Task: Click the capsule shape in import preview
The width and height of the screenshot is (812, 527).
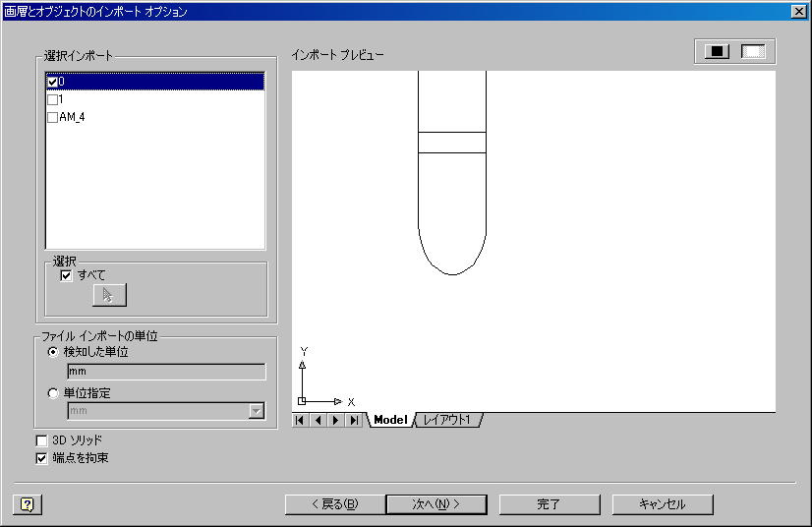Action: pyautogui.click(x=452, y=173)
